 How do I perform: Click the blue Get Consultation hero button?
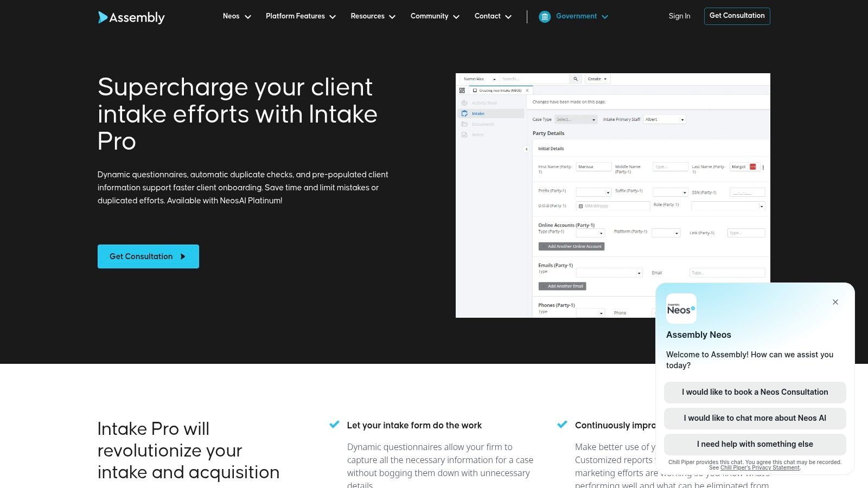[x=148, y=256]
